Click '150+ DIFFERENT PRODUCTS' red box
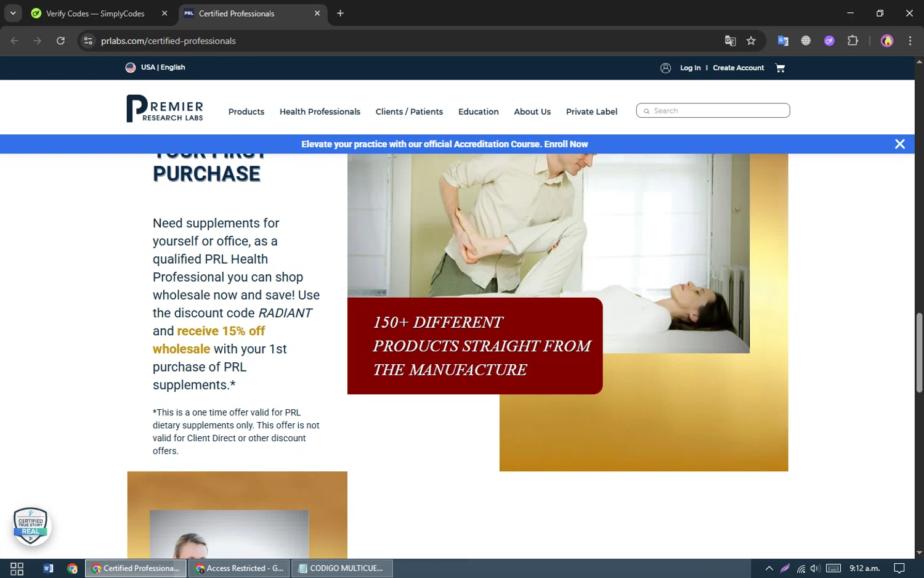924x578 pixels. tap(475, 346)
